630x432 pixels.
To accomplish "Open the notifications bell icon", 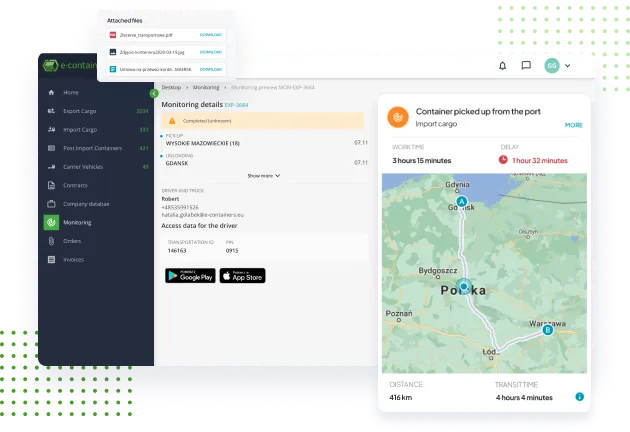I will coord(502,66).
